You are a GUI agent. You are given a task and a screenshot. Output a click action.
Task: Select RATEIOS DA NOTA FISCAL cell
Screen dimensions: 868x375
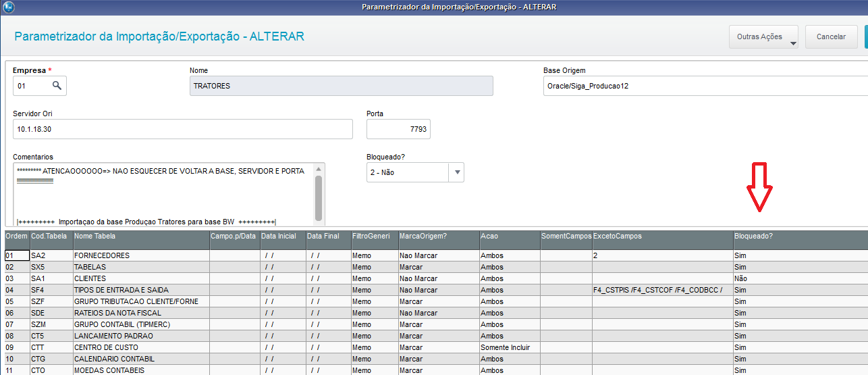click(141, 314)
